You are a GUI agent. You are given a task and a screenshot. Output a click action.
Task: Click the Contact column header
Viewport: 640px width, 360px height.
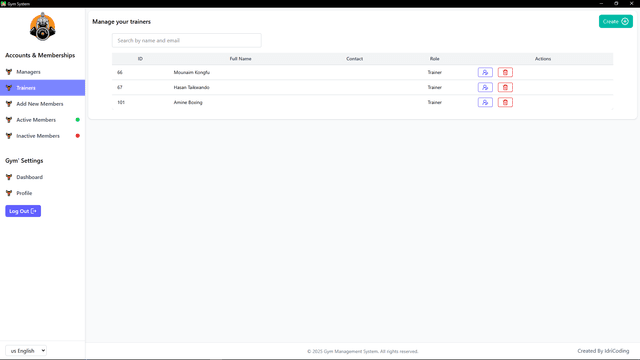point(354,59)
